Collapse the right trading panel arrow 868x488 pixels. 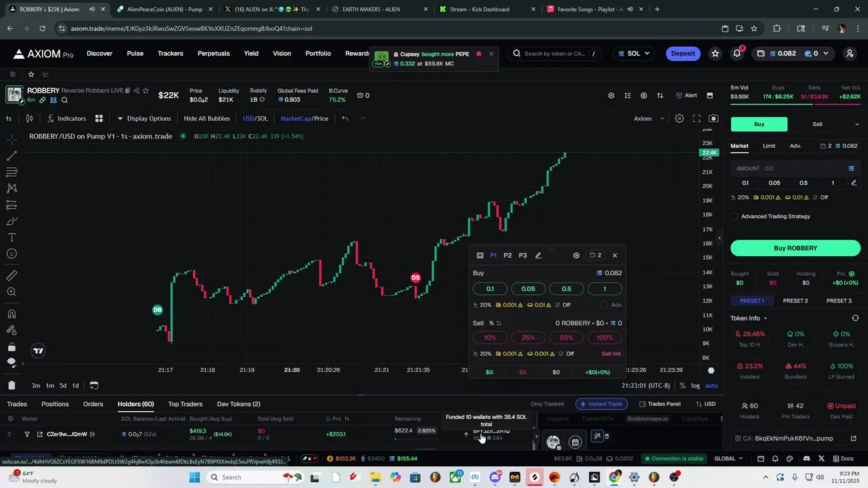click(719, 239)
